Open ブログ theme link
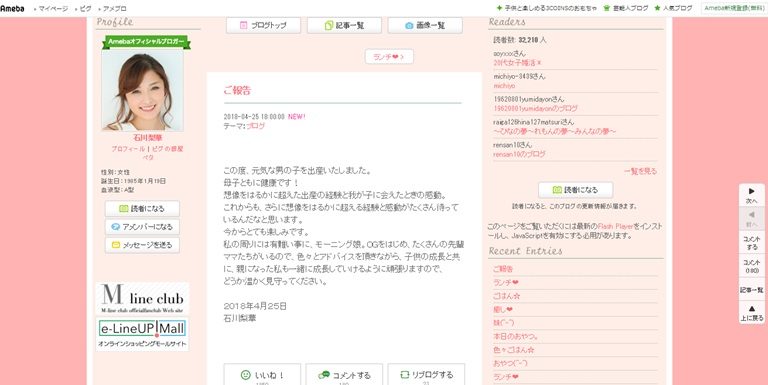 [x=255, y=126]
